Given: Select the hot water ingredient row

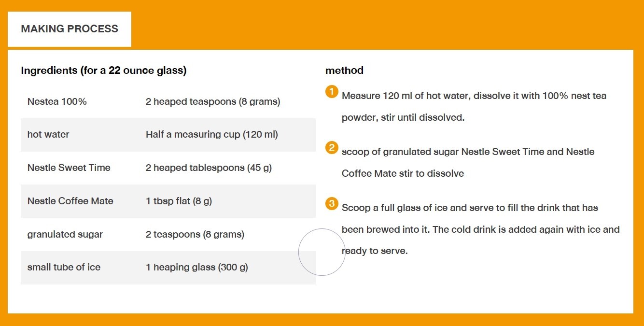Looking at the screenshot, I should pyautogui.click(x=168, y=135).
